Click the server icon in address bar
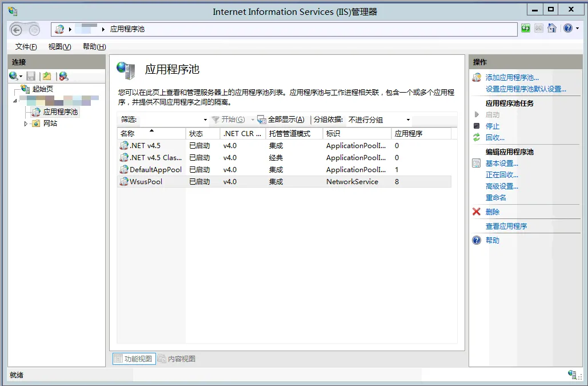588x386 pixels. 59,29
